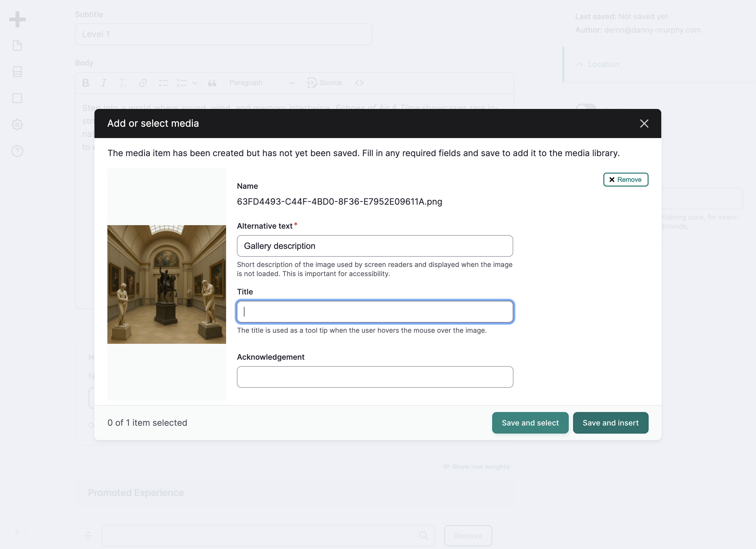Focus the Alternative text field
This screenshot has height=549, width=756.
375,246
